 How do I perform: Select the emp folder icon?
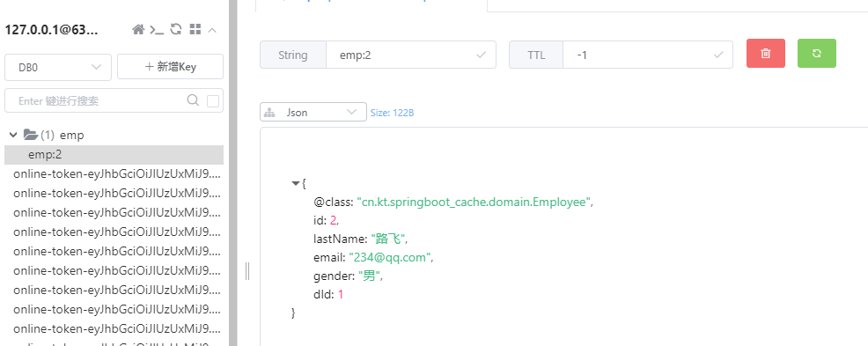pos(30,135)
